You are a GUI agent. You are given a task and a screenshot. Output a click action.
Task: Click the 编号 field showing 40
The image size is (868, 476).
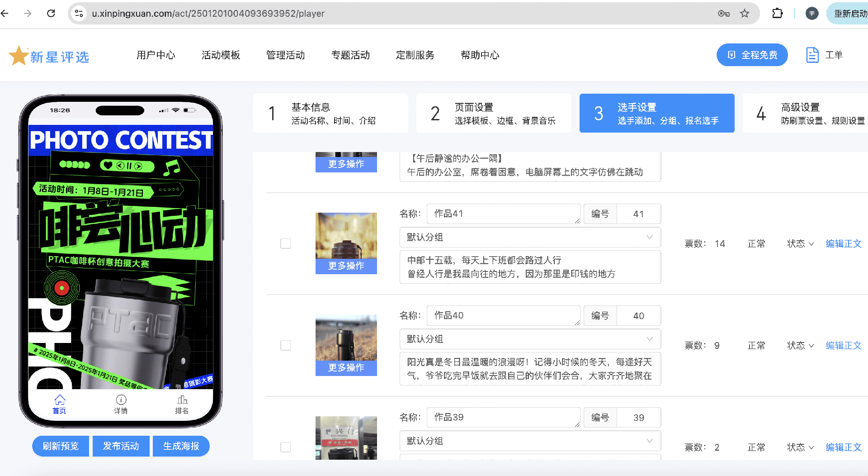[x=639, y=315]
